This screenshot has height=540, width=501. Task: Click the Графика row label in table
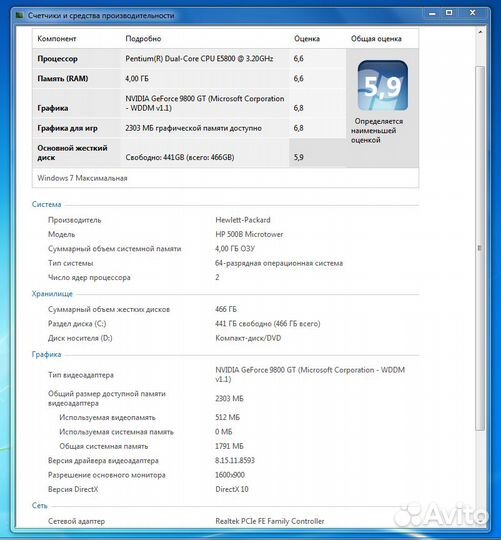pyautogui.click(x=52, y=108)
